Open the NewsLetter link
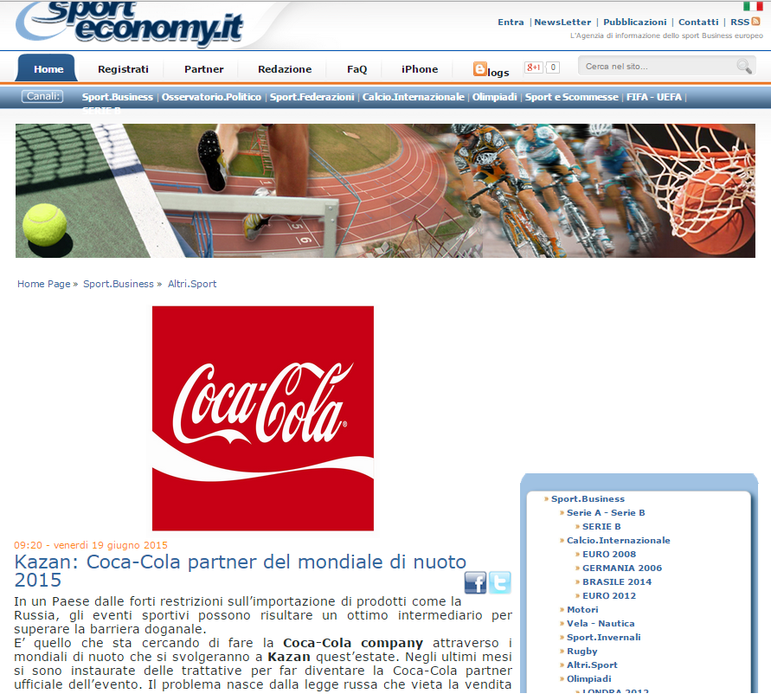771x700 pixels. coord(562,22)
